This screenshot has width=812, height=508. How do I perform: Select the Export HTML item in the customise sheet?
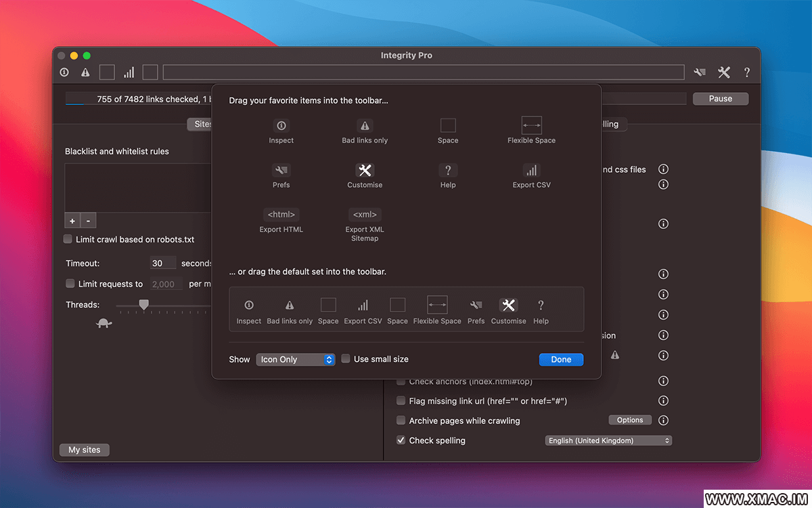tap(281, 220)
